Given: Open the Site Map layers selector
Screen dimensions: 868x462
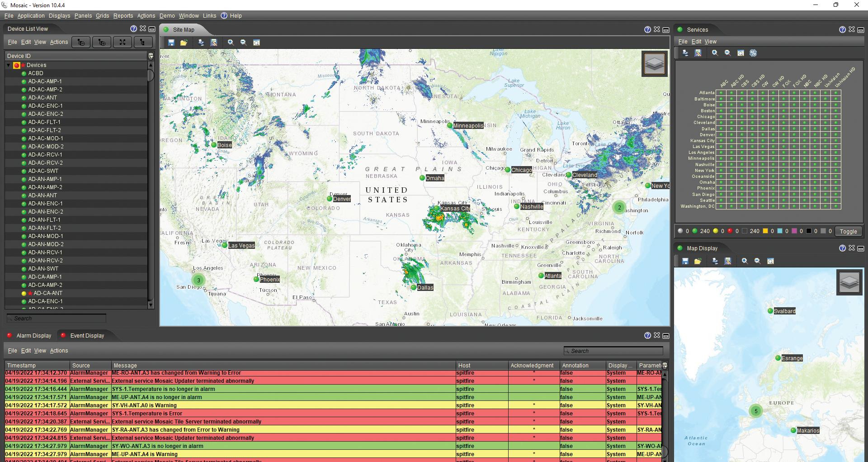Looking at the screenshot, I should [x=654, y=63].
